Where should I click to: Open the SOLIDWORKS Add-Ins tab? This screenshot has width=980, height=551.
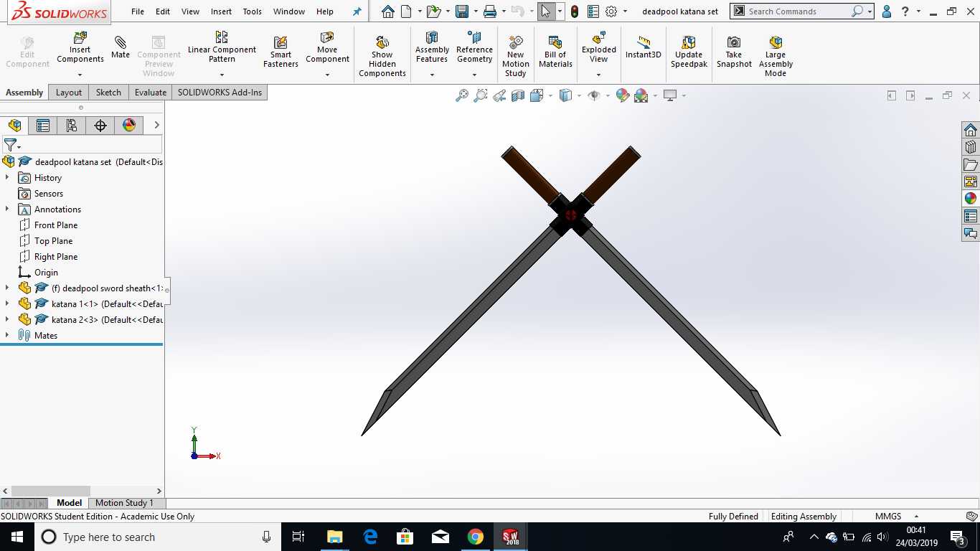pos(220,92)
